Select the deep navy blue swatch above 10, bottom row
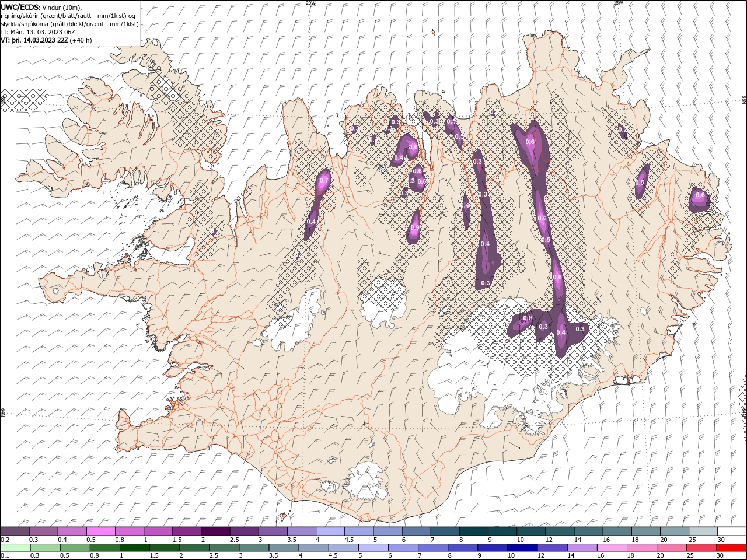This screenshot has width=747, height=560. (x=521, y=548)
